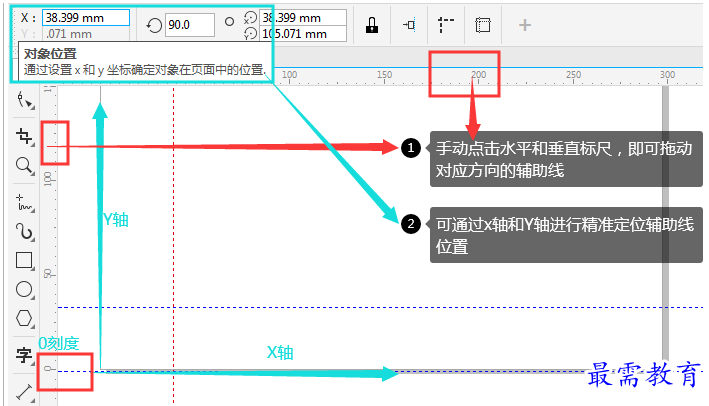
Task: Select the upper blue horizontal dashed guideline
Action: pyautogui.click(x=380, y=307)
